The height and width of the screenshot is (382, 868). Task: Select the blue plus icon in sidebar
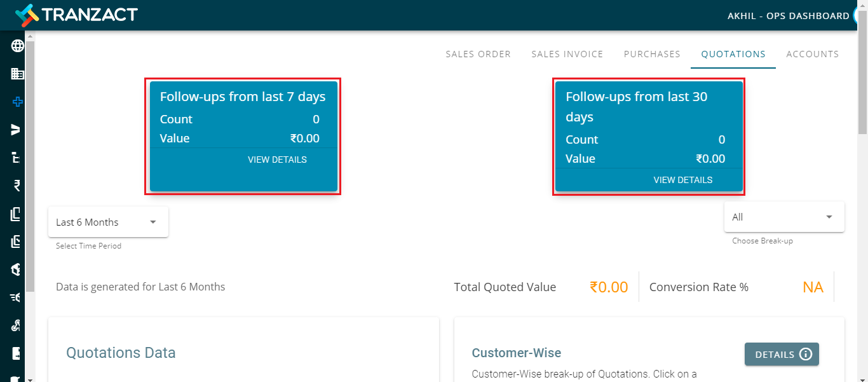pos(17,102)
